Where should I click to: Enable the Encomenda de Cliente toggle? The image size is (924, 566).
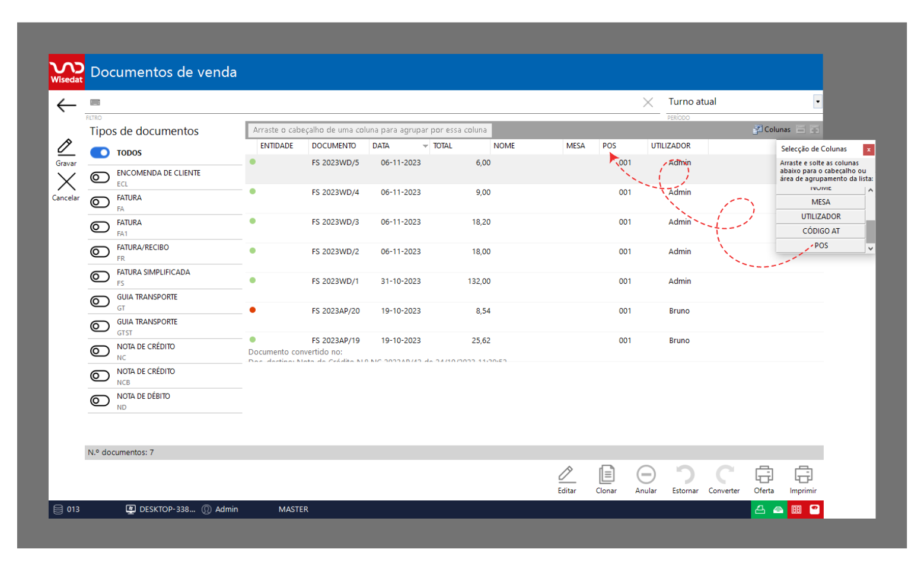click(x=100, y=177)
